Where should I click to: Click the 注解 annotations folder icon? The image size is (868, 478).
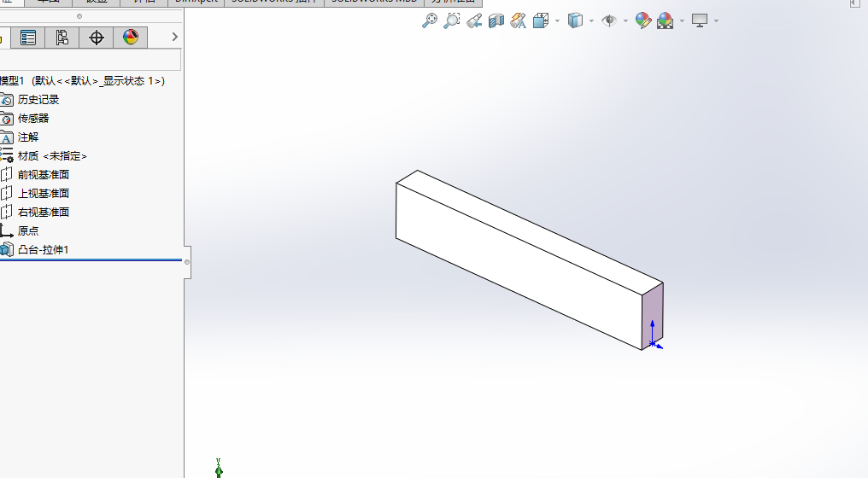click(x=6, y=137)
